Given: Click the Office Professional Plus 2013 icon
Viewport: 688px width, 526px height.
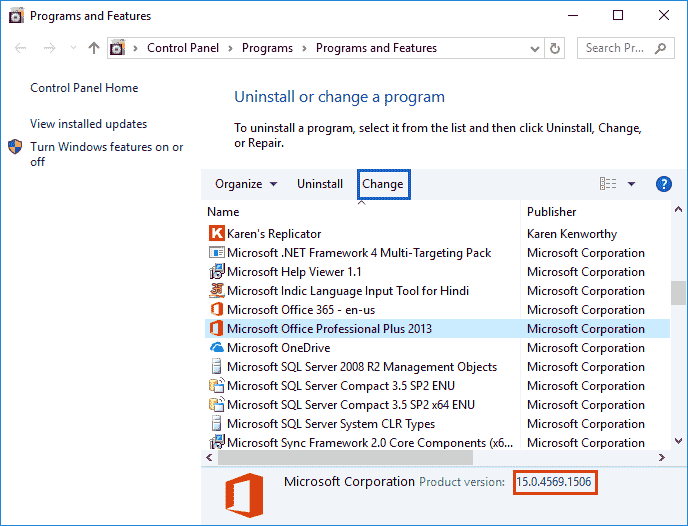Looking at the screenshot, I should coord(216,329).
